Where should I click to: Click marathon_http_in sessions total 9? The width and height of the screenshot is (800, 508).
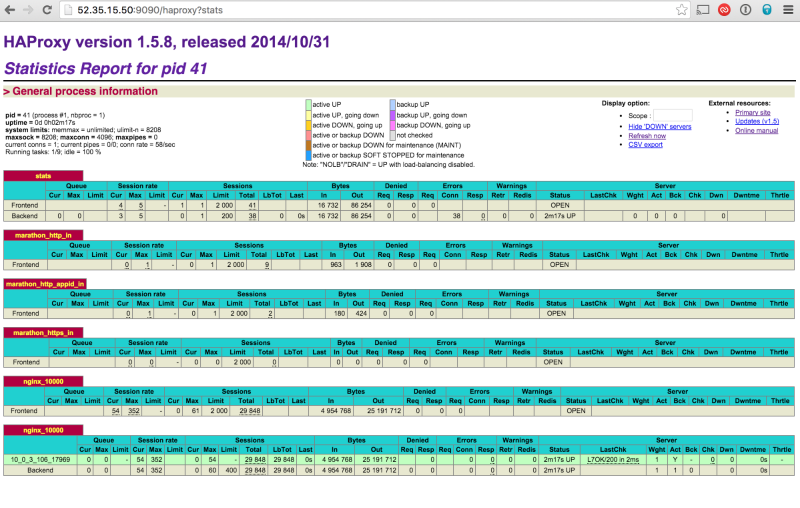tap(267, 265)
